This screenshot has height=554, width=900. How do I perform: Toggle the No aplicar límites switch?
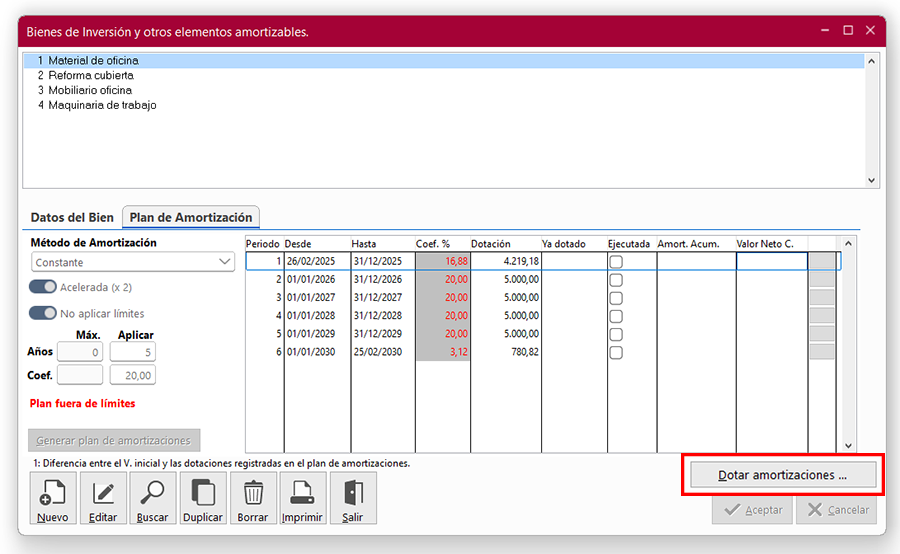click(x=43, y=313)
